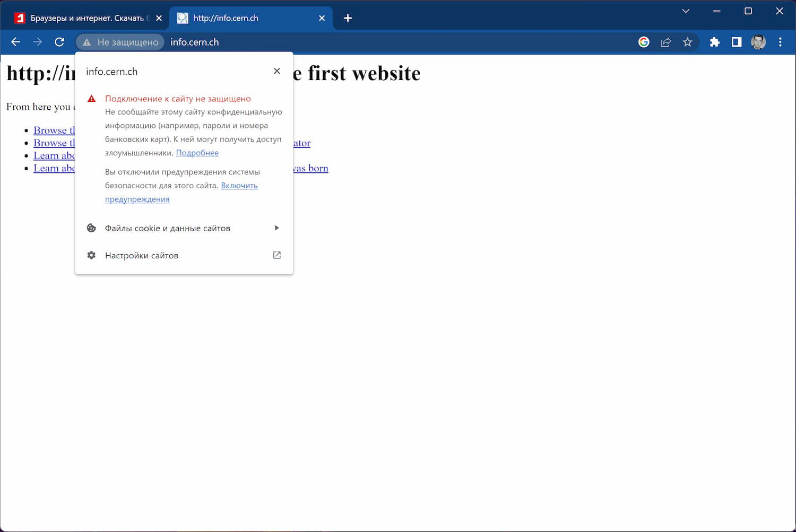Viewport: 796px width, 532px height.
Task: Click the first 'Learn about' link
Action: tap(54, 155)
